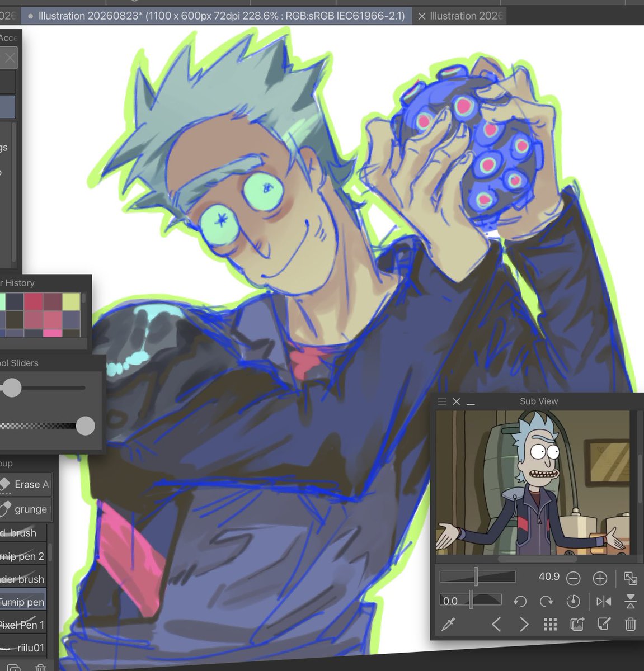Pick dark brown swatch in Color History
This screenshot has width=644, height=671.
[x=15, y=320]
